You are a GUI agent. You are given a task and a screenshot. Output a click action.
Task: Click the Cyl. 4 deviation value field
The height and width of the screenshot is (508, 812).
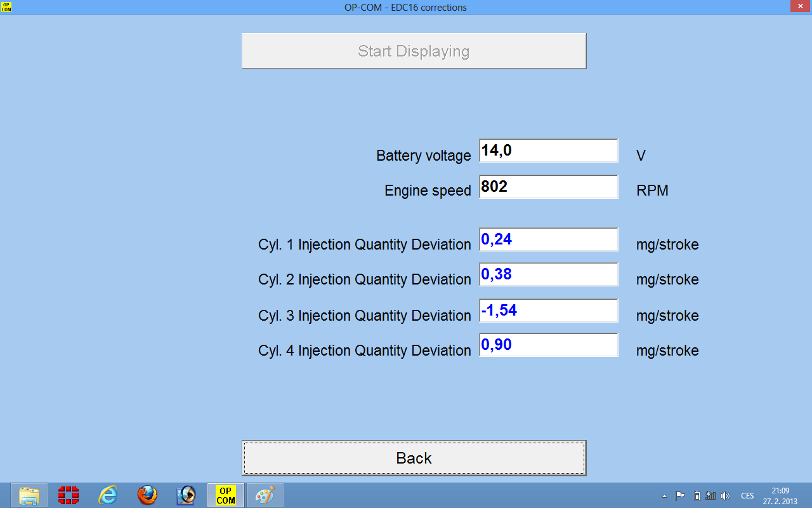click(549, 345)
